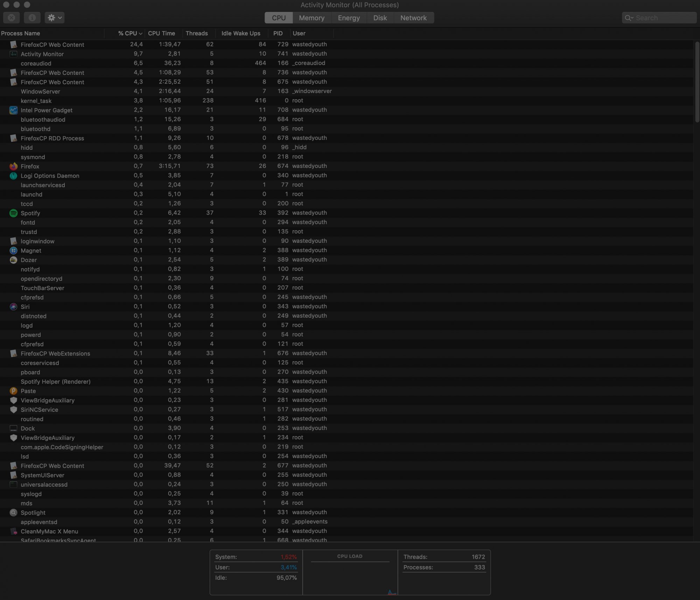Click the loginwindow process icon

13,241
